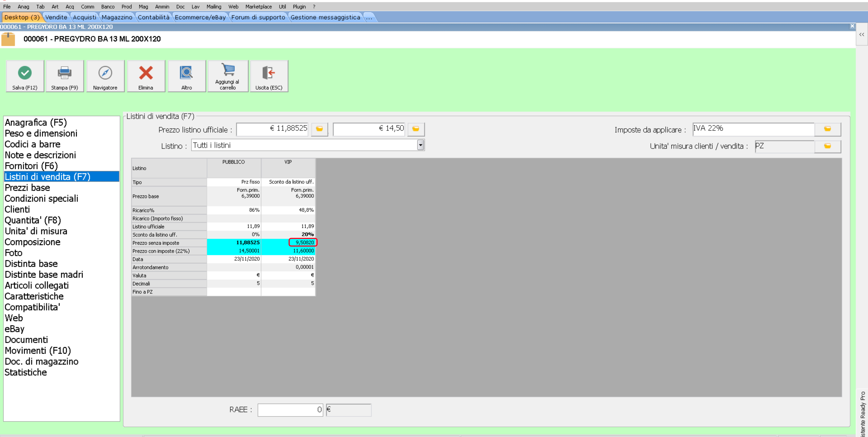Switch to the Ecommerce/eBay tab
The image size is (868, 437).
(x=200, y=17)
